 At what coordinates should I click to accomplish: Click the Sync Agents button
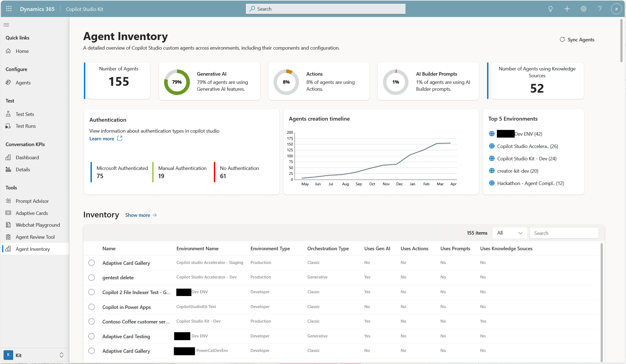pos(577,39)
